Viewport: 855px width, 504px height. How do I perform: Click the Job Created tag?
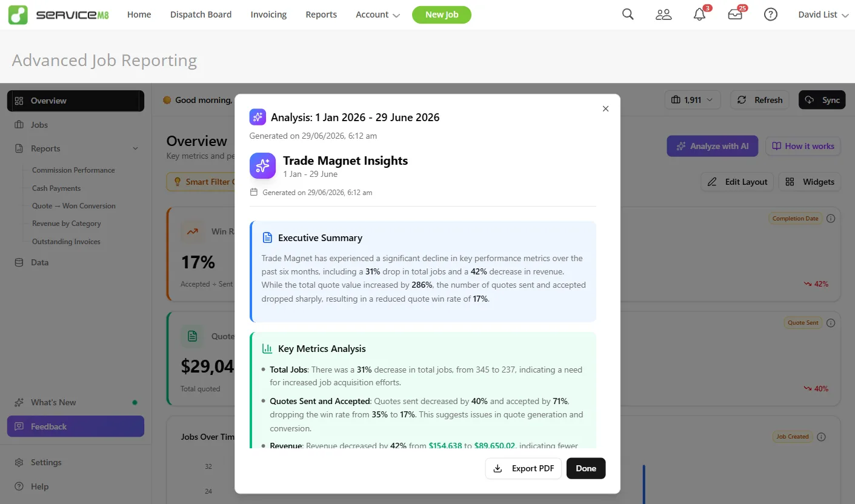pyautogui.click(x=793, y=437)
